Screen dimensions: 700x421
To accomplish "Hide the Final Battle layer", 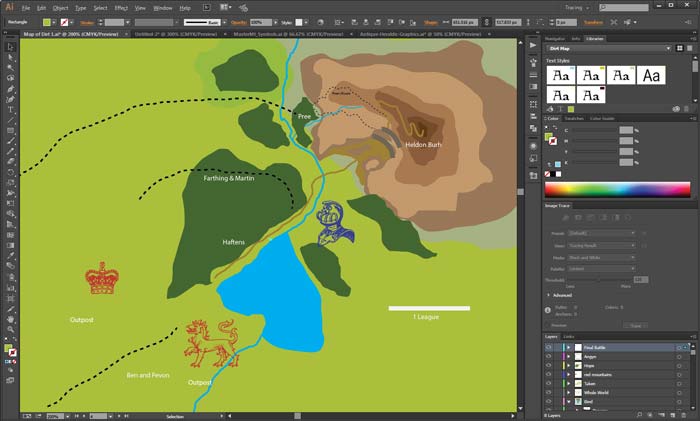I will point(550,347).
